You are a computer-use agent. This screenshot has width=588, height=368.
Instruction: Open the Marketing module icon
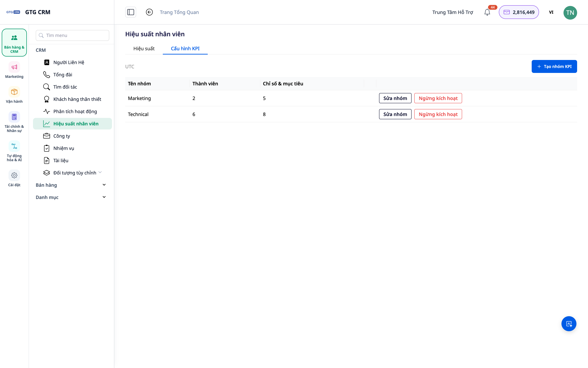[14, 67]
